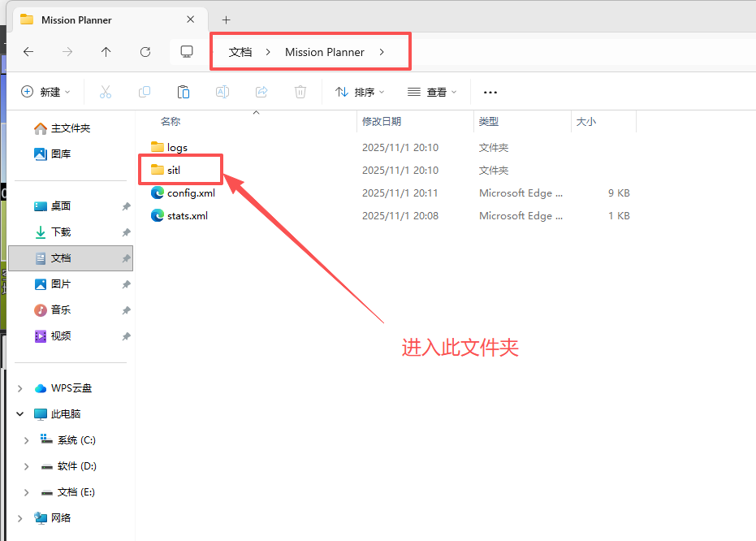Open the 排序 sort dropdown
Screen dimensions: 756x541
pyautogui.click(x=360, y=92)
